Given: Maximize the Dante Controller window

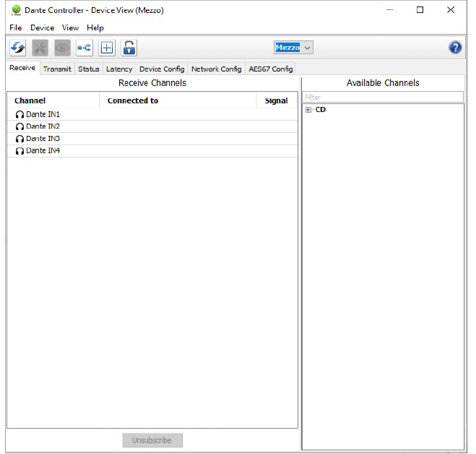Looking at the screenshot, I should click(x=420, y=10).
